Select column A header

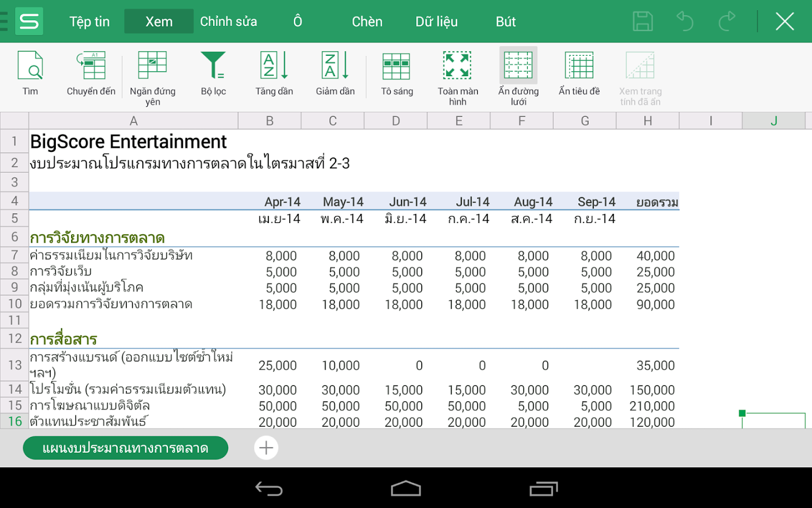click(x=134, y=121)
